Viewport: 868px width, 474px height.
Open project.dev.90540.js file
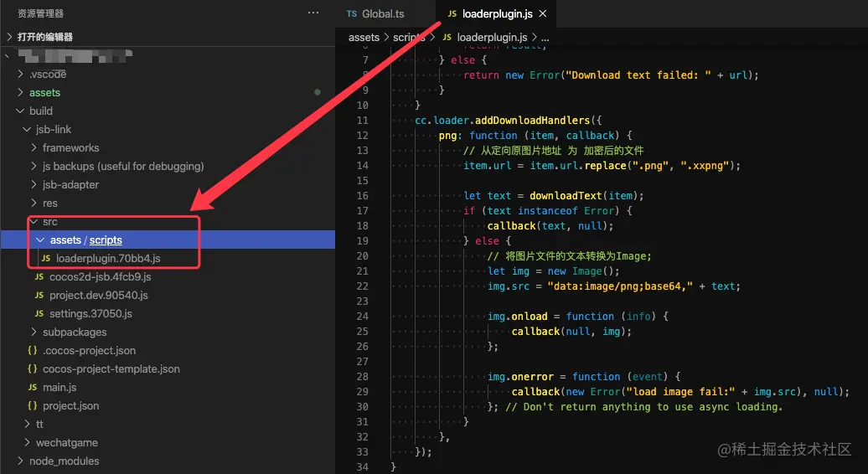[x=99, y=296]
